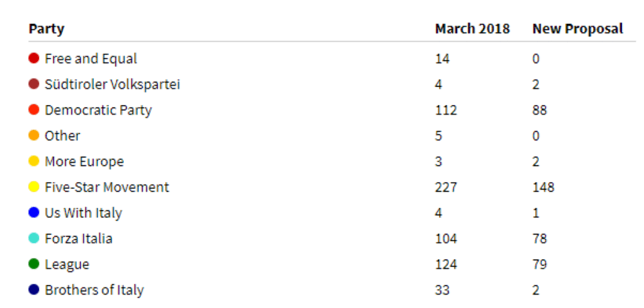
Task: Click the gold dot beside More Europe
Action: click(x=34, y=161)
